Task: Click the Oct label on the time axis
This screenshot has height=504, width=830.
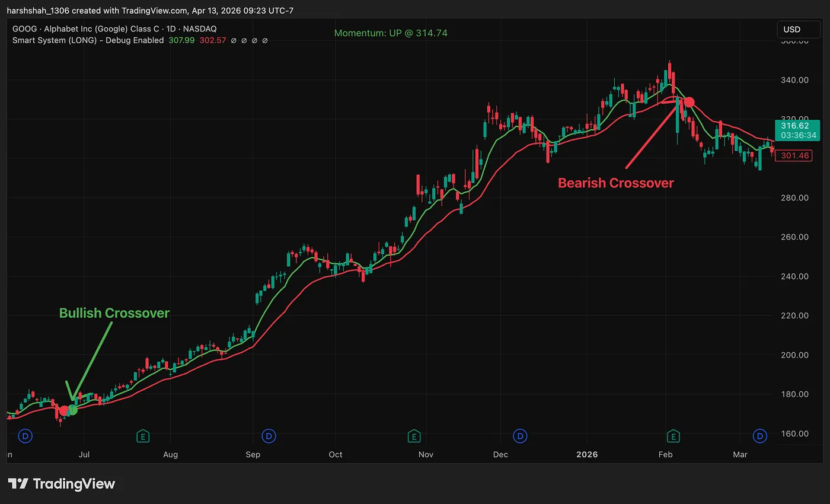Action: click(x=336, y=455)
